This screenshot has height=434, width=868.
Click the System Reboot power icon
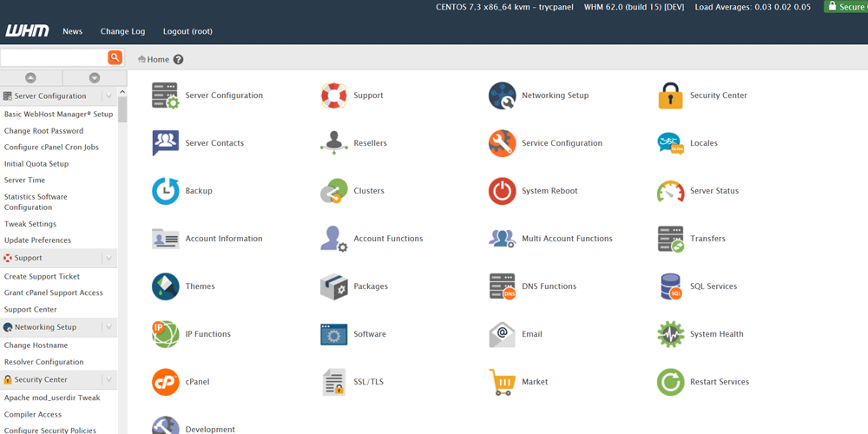tap(502, 190)
